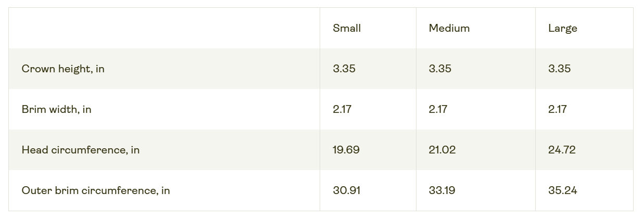Select the Brim width row label

click(x=56, y=109)
